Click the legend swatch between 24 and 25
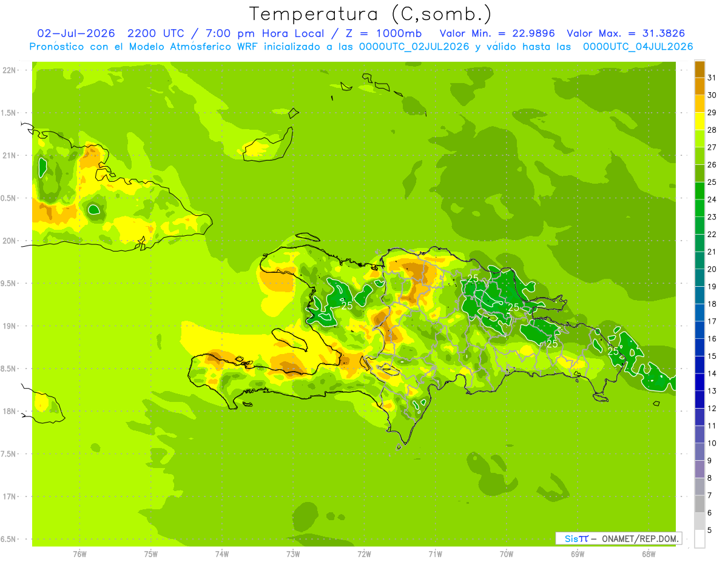Image resolution: width=728 pixels, height=562 pixels. 699,190
